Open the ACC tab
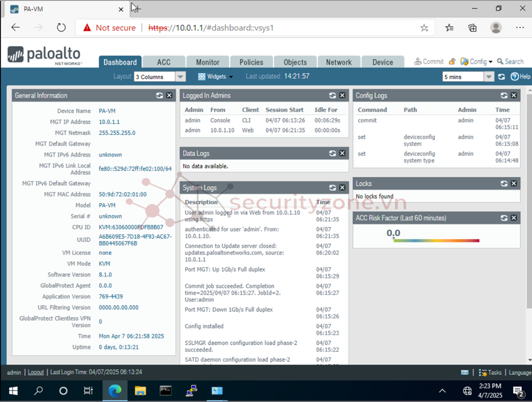This screenshot has height=402, width=532. click(x=164, y=62)
